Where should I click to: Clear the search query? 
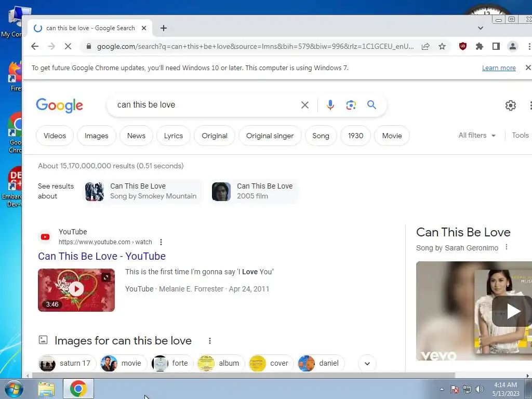(305, 105)
